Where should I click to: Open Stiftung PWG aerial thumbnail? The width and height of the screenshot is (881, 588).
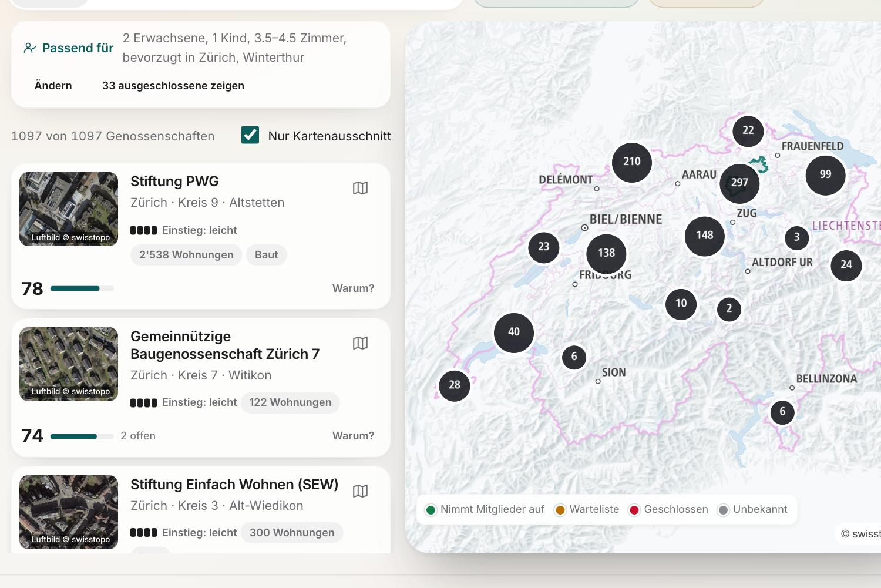69,209
